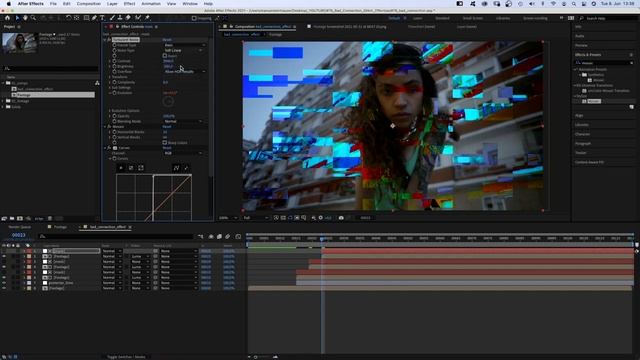Toggle visibility eye of layer 4 in timeline
The width and height of the screenshot is (640, 360).
click(4, 267)
